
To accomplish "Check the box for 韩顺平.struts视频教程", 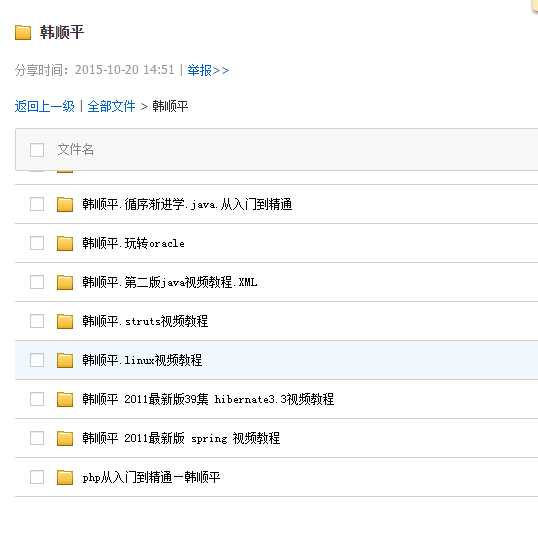I will [37, 321].
